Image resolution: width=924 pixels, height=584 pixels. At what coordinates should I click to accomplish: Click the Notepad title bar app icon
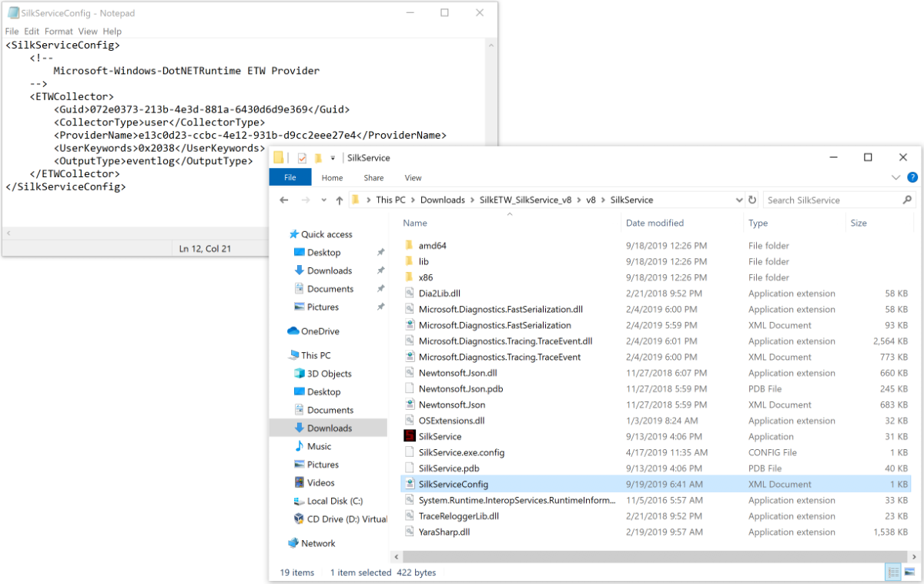[14, 13]
